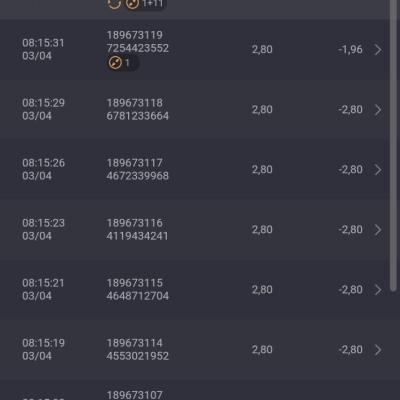Click transaction number 4648712704
The width and height of the screenshot is (400, 400).
click(x=138, y=296)
